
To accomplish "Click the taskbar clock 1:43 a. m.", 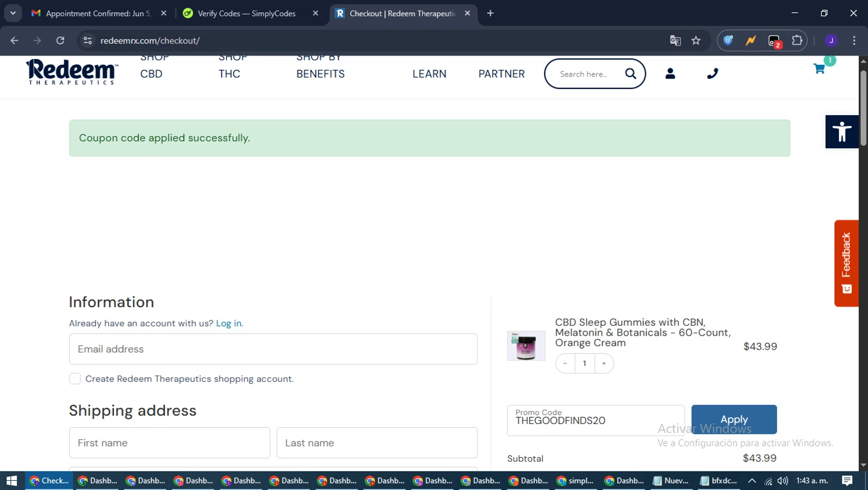I will click(x=812, y=481).
